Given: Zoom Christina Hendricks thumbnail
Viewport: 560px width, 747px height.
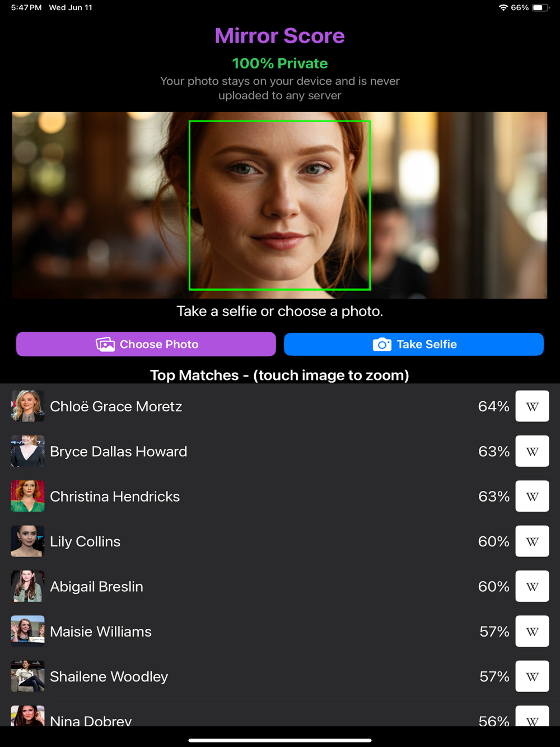Looking at the screenshot, I should (27, 496).
